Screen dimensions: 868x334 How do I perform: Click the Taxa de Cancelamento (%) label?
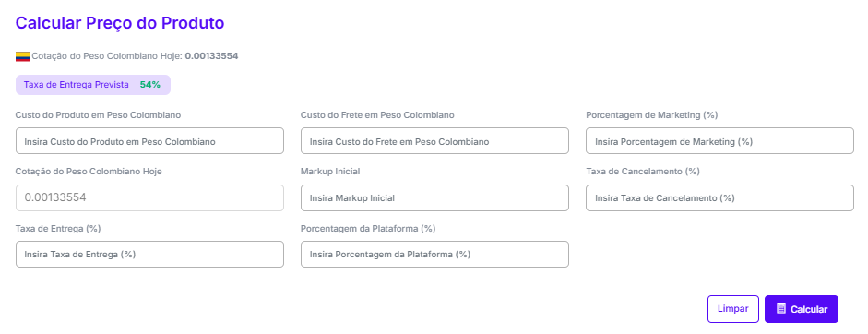(643, 172)
